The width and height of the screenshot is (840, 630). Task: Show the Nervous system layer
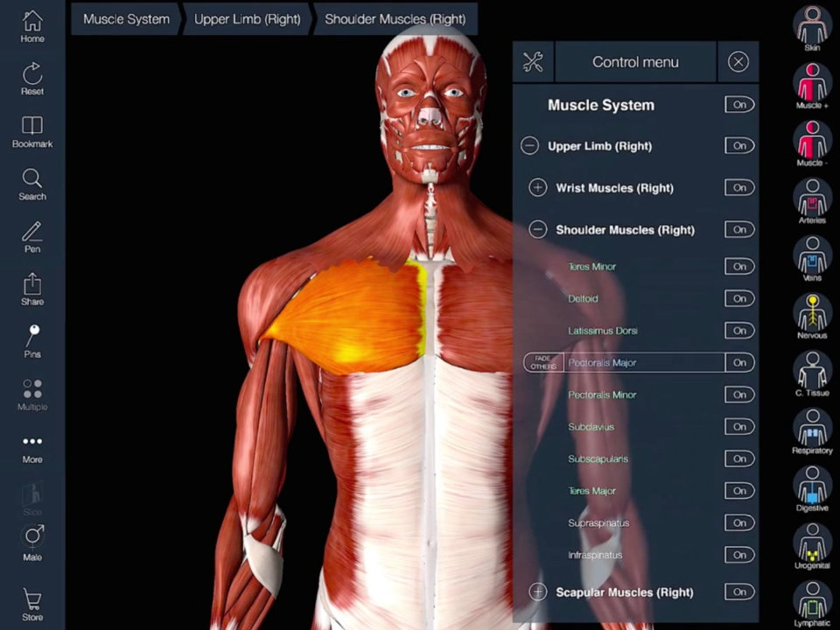coord(812,316)
